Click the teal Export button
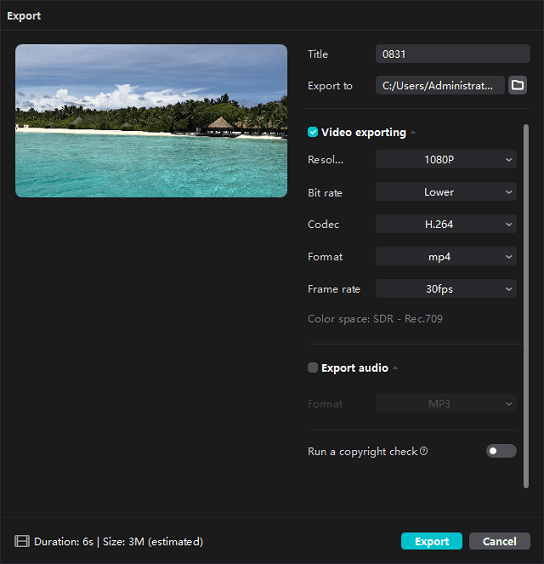This screenshot has width=544, height=564. point(431,541)
